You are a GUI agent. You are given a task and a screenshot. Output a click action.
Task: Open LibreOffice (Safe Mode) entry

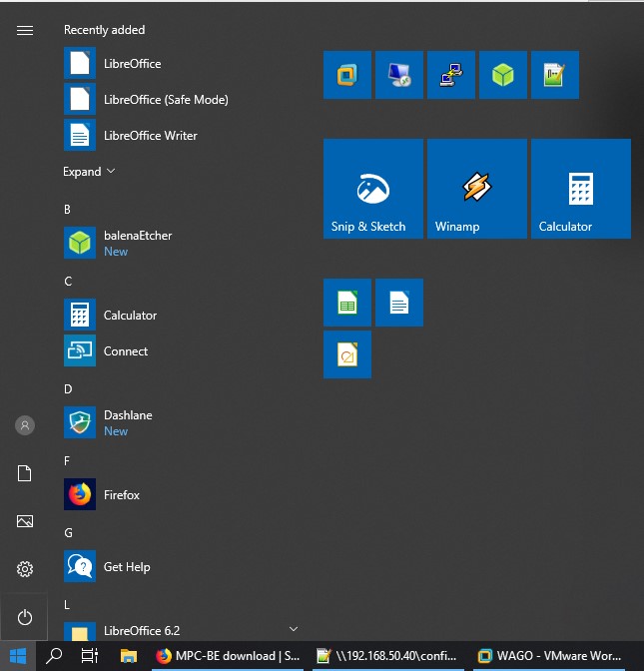coord(180,99)
